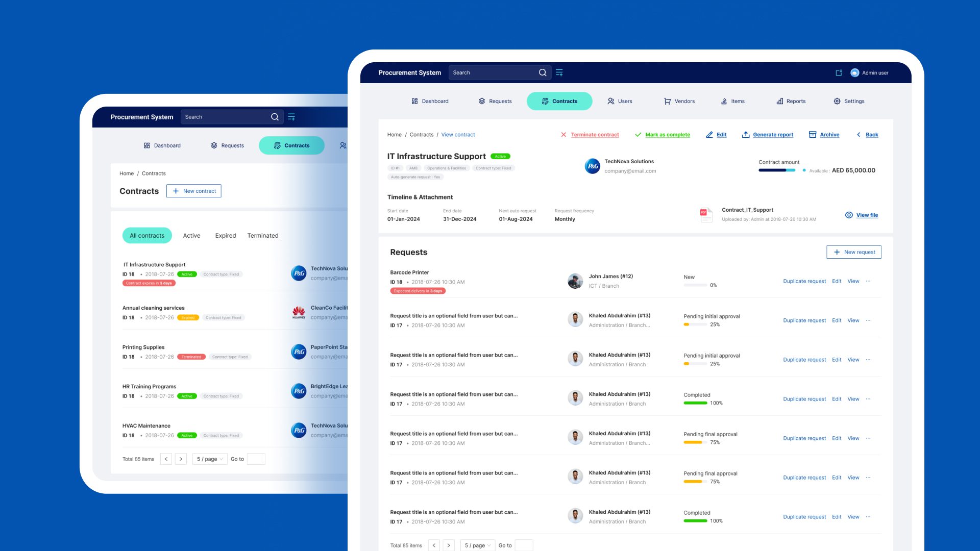This screenshot has height=551, width=980.
Task: Click the Edit pencil icon
Action: click(709, 135)
